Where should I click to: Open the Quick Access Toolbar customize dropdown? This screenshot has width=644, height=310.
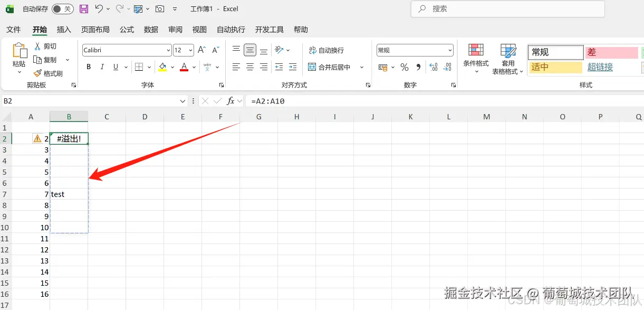coord(175,9)
